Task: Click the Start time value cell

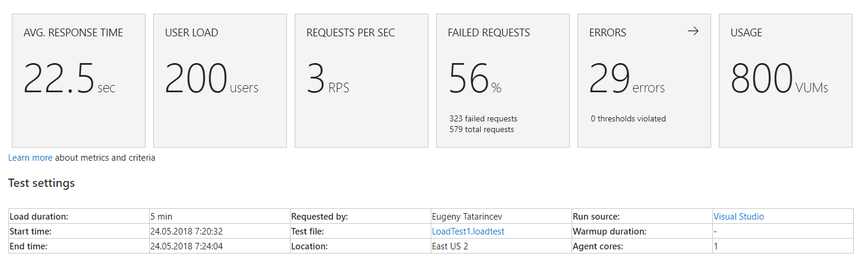Action: (186, 232)
